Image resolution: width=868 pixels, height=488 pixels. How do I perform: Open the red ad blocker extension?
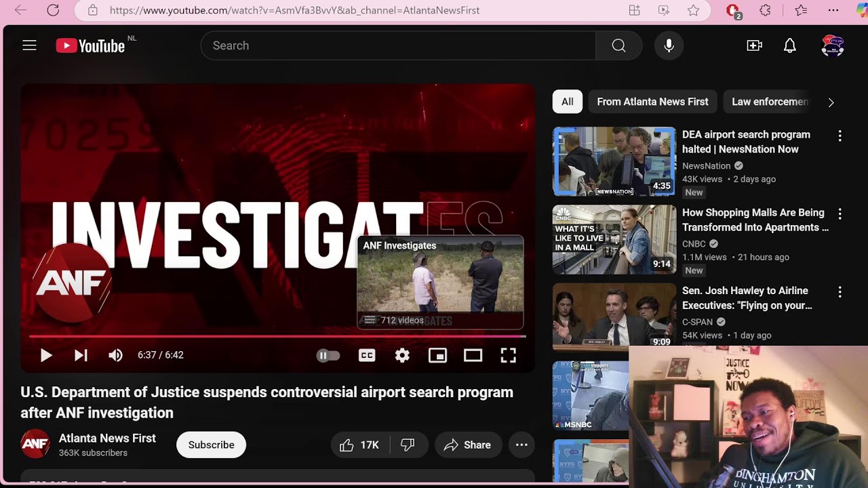733,11
